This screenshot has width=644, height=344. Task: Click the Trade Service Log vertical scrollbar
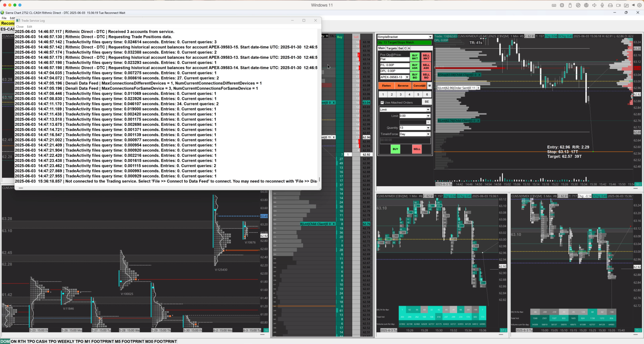pyautogui.click(x=319, y=179)
